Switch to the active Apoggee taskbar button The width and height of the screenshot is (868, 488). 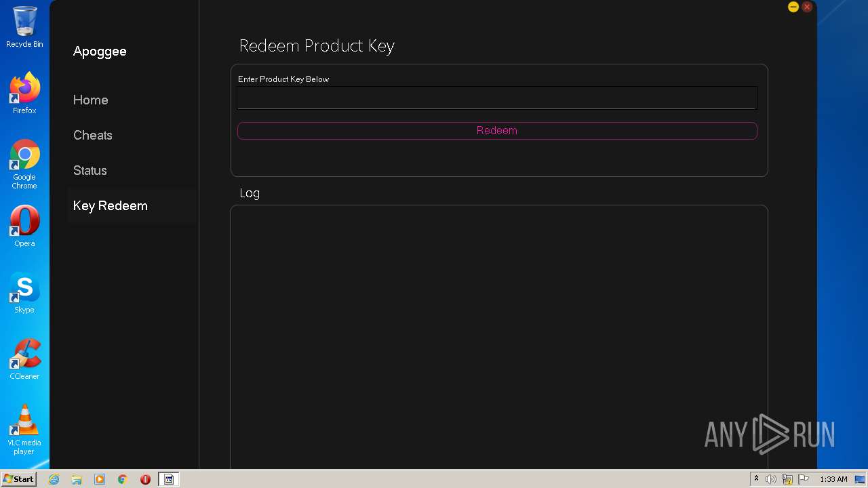coord(169,479)
